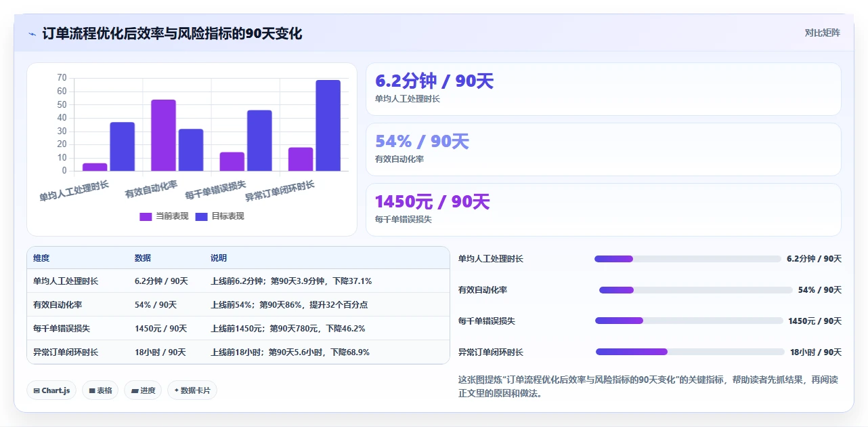Click the tallest blue bar for 异常订单闭环时长
This screenshot has height=427, width=868.
[x=328, y=125]
